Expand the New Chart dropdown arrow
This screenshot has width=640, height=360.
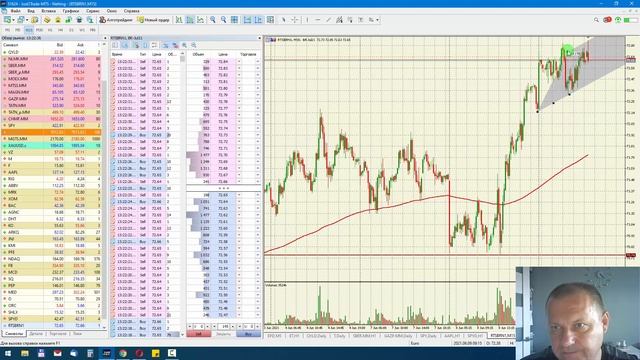pos(13,20)
